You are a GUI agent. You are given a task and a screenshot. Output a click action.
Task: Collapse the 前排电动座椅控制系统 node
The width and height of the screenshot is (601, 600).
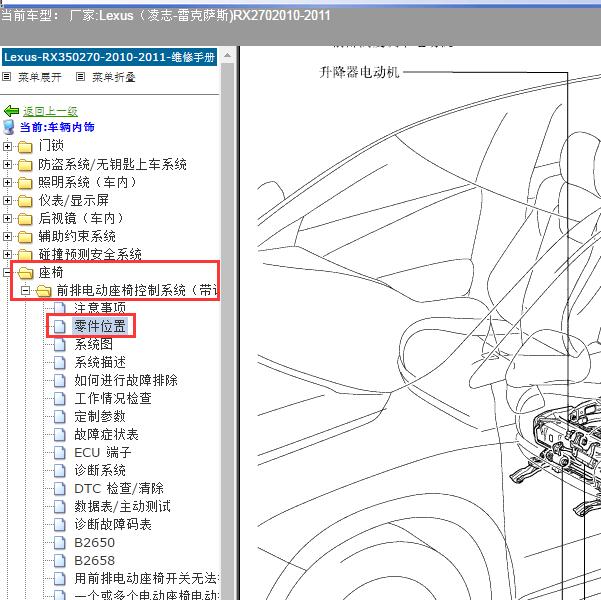(x=25, y=291)
